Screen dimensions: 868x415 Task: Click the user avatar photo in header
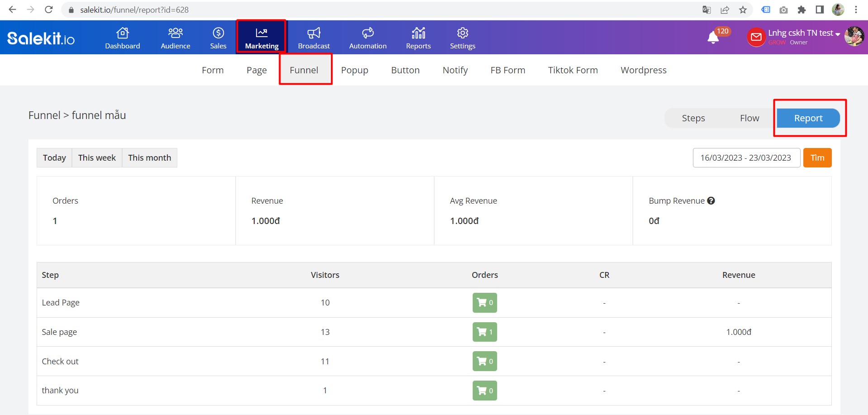(x=854, y=37)
